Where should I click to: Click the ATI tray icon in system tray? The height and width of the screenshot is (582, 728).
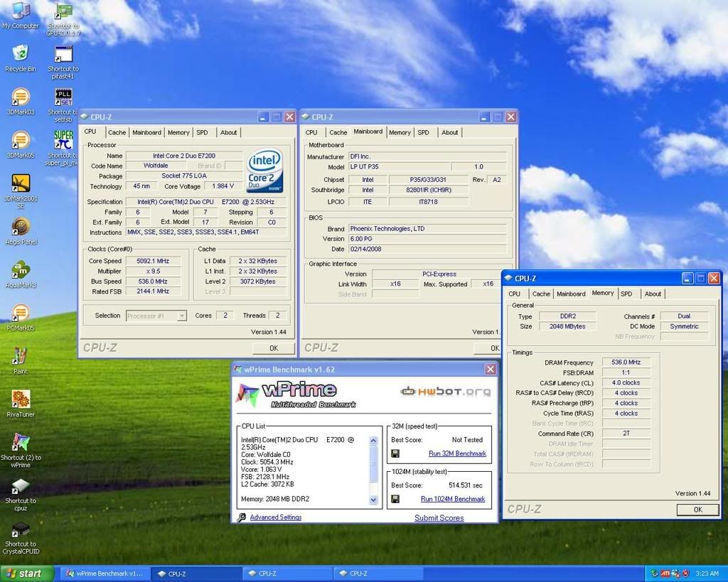coord(665,573)
